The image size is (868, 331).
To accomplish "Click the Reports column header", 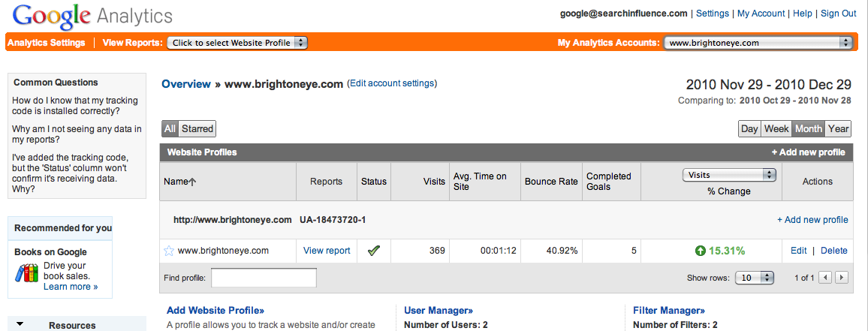I will 326,182.
